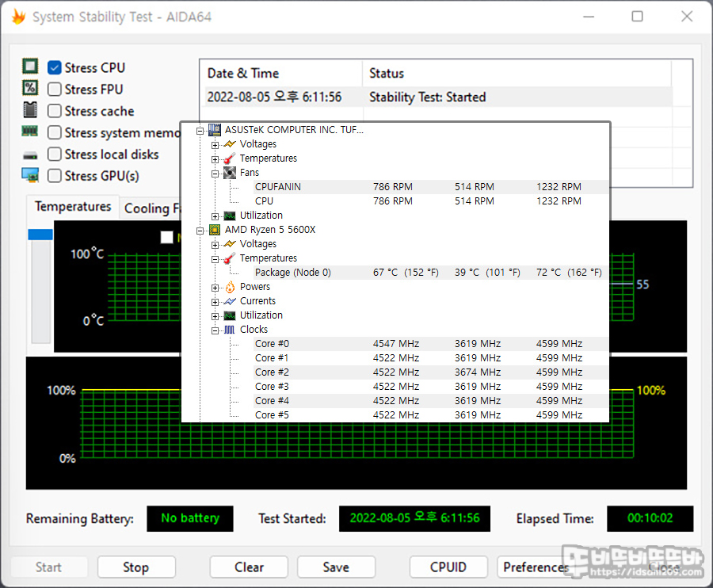
Task: Select the Core #3 clock row
Action: pos(431,387)
